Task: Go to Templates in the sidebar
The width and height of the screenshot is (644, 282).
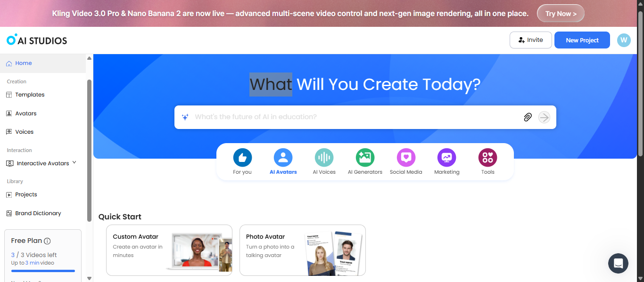Action: point(30,95)
